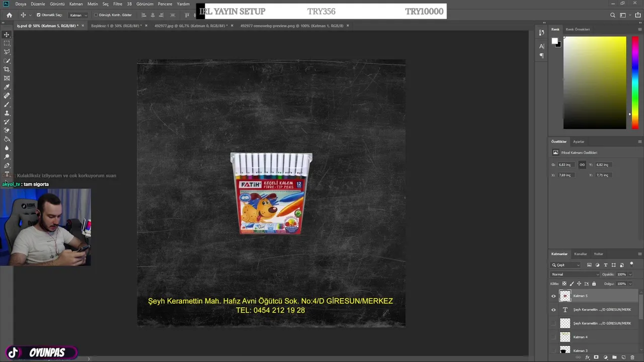The image size is (644, 362).
Task: Open the Properties panel menu
Action: click(x=639, y=142)
